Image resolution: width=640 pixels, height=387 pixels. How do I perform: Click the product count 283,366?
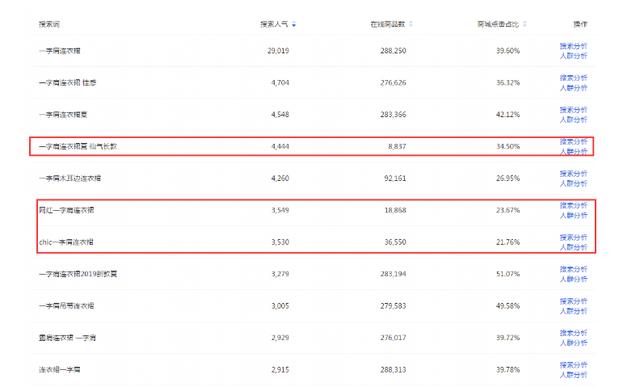tap(393, 114)
